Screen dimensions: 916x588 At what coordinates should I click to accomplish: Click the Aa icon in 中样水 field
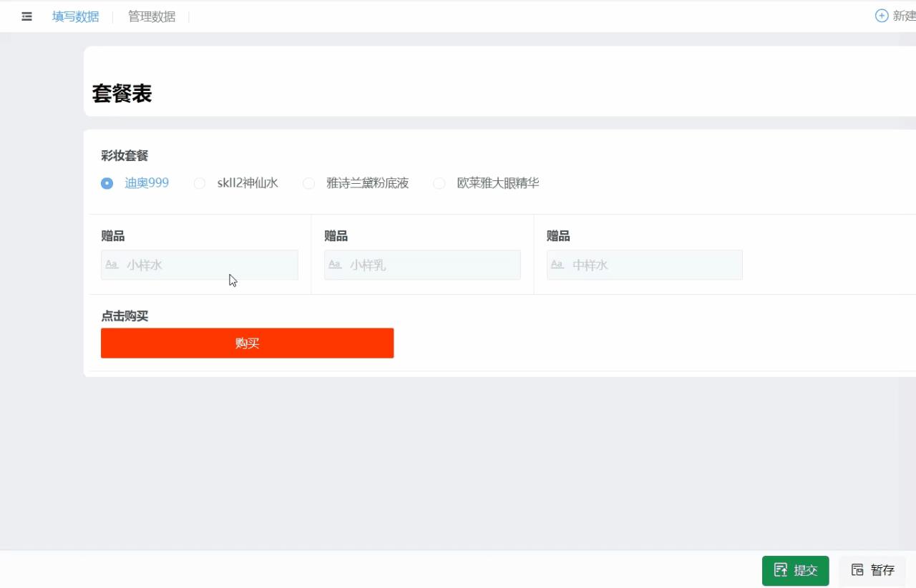(558, 265)
